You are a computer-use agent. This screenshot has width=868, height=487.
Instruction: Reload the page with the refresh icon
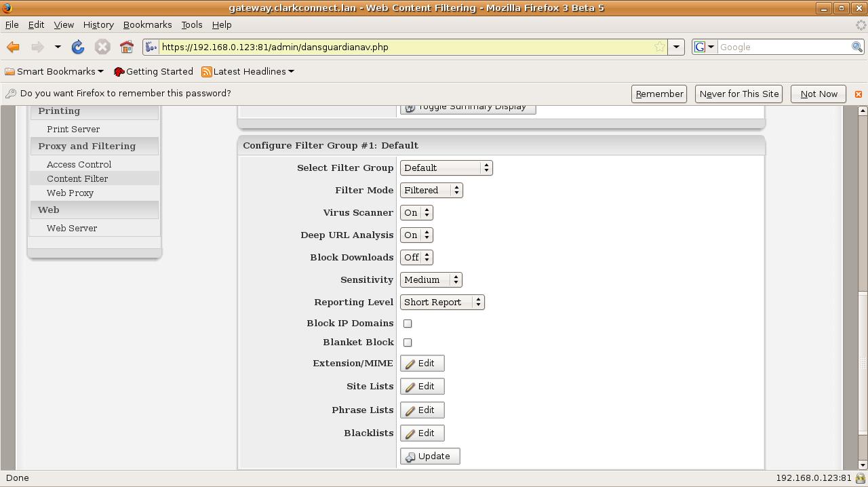[78, 47]
